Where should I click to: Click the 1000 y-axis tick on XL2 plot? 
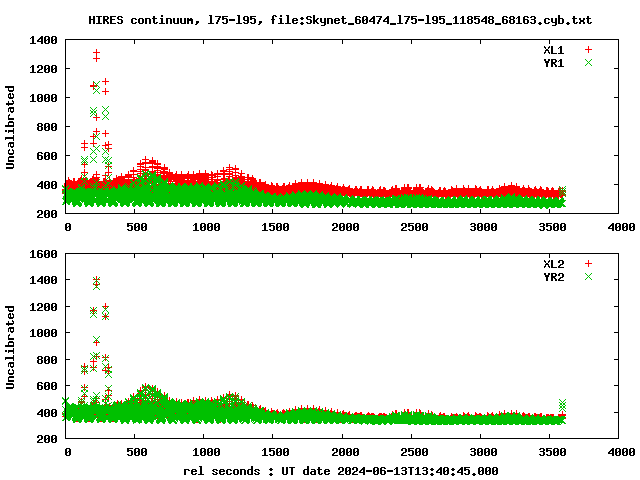coord(43,333)
